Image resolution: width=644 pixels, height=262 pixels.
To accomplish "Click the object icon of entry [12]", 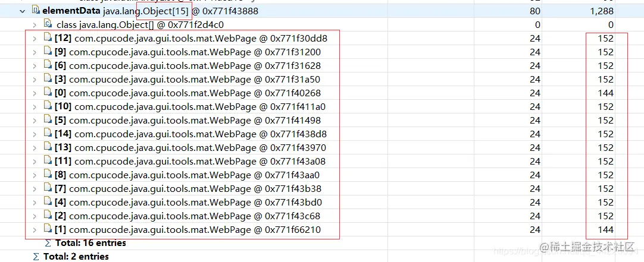I will coord(48,38).
